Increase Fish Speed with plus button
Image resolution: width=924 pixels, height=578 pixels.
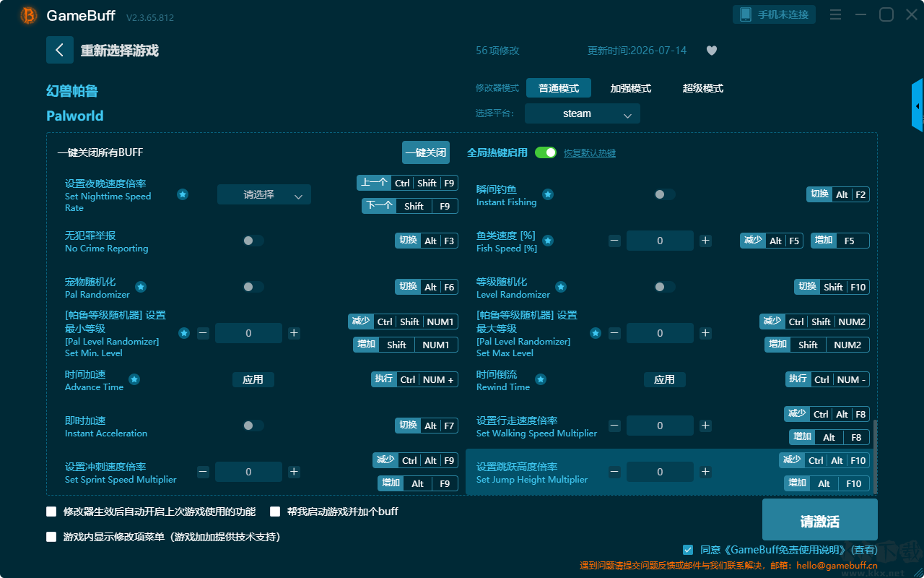coord(705,241)
